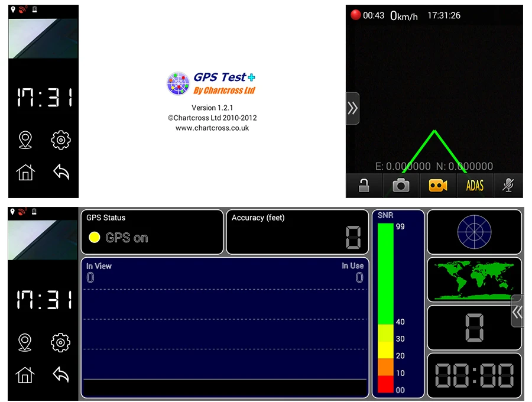
Task: Click the N: 0.000000 latitude readout
Action: coord(465,166)
